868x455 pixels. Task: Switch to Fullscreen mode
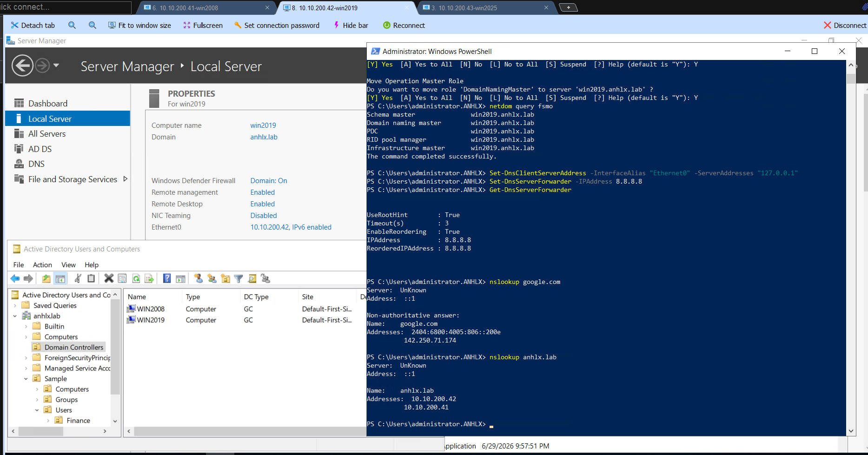[203, 25]
